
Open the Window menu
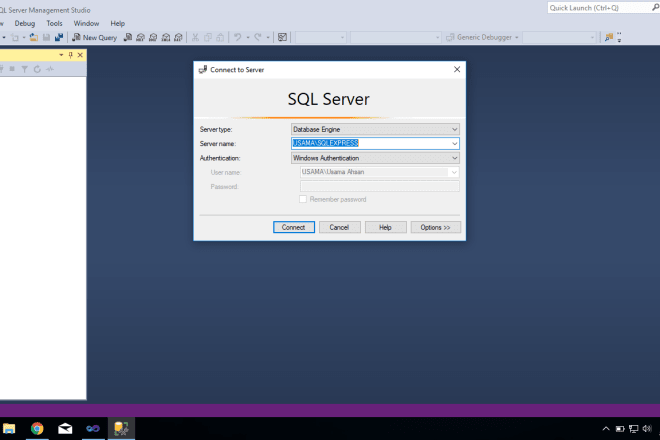coord(86,24)
